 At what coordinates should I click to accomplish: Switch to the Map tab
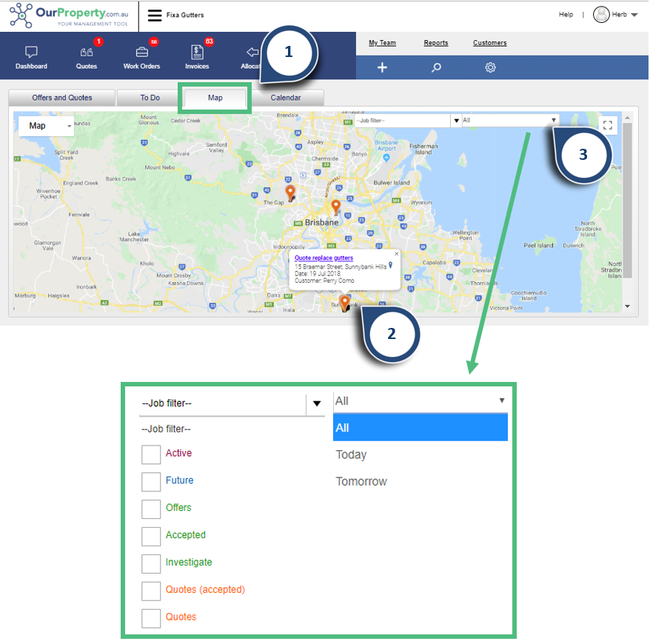[x=215, y=98]
